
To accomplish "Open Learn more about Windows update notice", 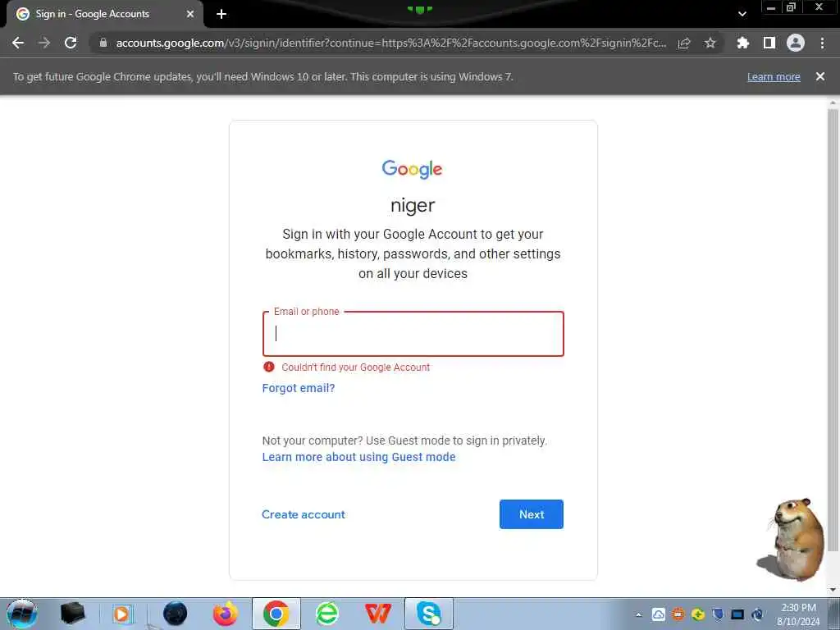I will (774, 76).
